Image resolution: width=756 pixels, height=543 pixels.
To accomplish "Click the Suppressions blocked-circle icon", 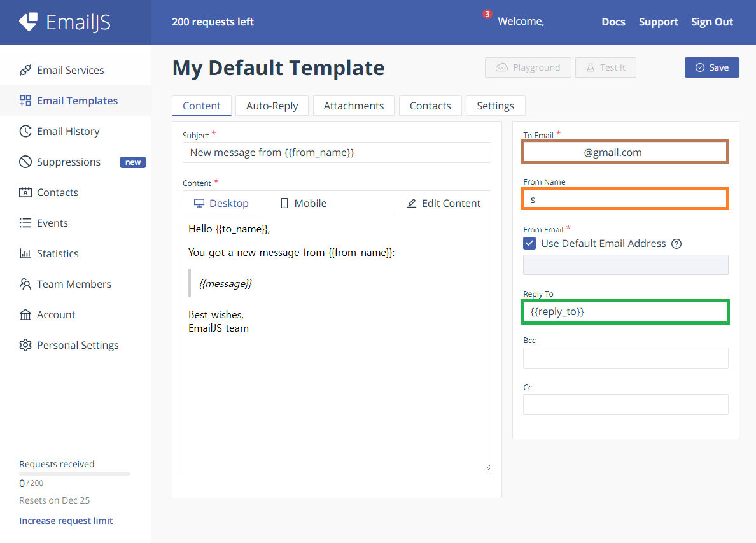I will (25, 162).
